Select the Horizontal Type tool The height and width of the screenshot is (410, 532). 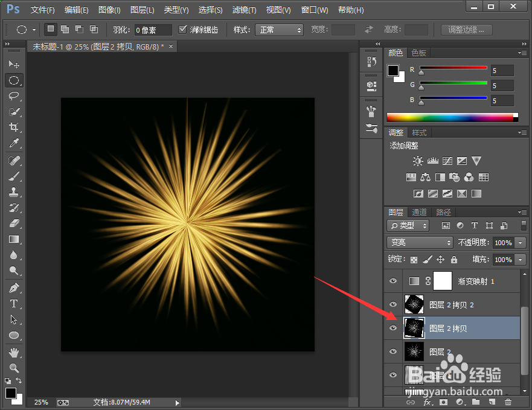tap(13, 304)
